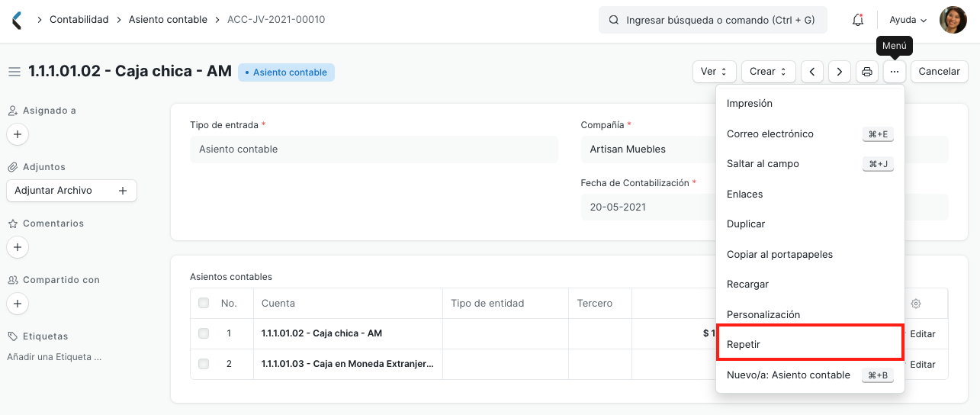980x415 pixels.
Task: Click the three-dots Menu button
Action: tap(895, 72)
